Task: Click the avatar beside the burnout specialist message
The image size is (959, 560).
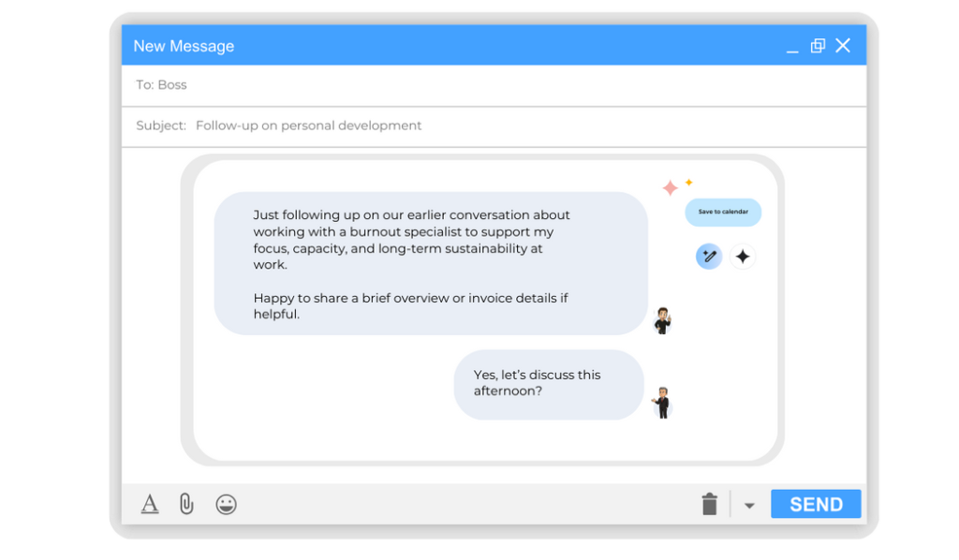Action: pos(662,320)
